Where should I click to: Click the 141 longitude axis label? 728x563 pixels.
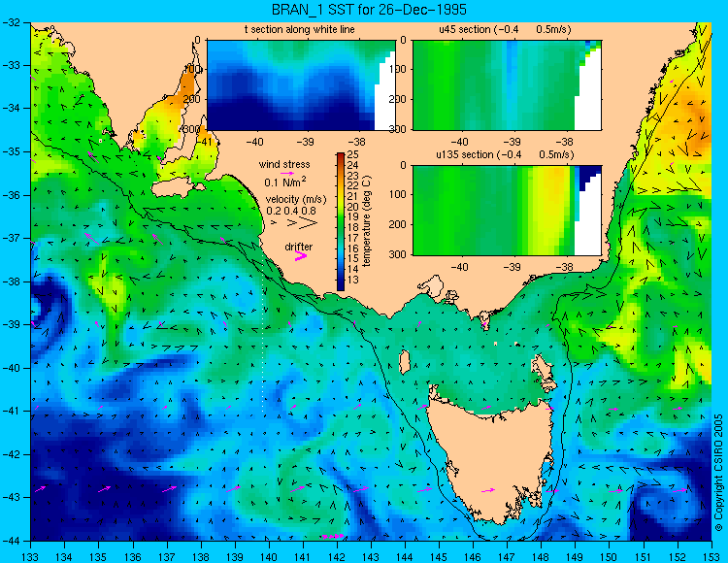point(302,557)
